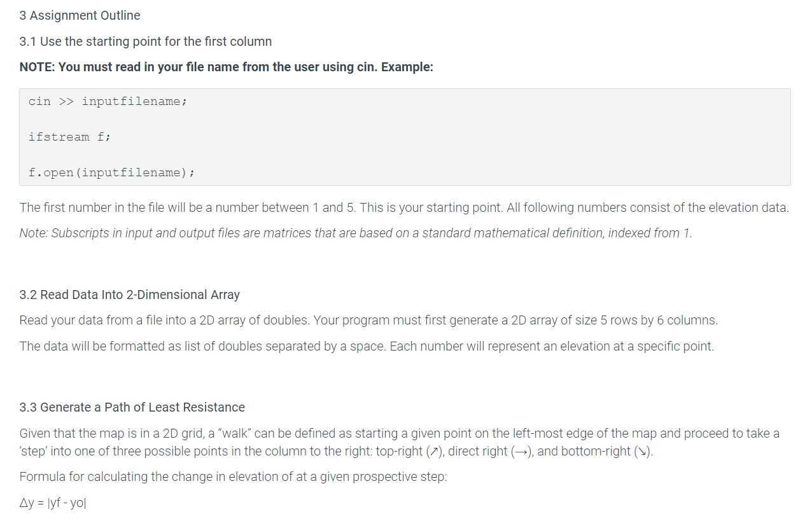Click the '3.3 Generate a Path of Least Resistance' heading
This screenshot has height=521, width=812.
(x=132, y=407)
